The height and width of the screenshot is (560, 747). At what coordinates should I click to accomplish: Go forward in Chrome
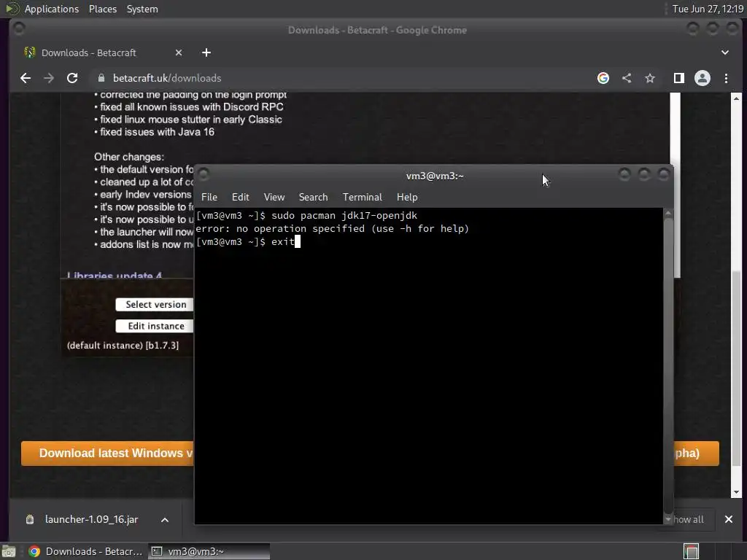pyautogui.click(x=49, y=78)
